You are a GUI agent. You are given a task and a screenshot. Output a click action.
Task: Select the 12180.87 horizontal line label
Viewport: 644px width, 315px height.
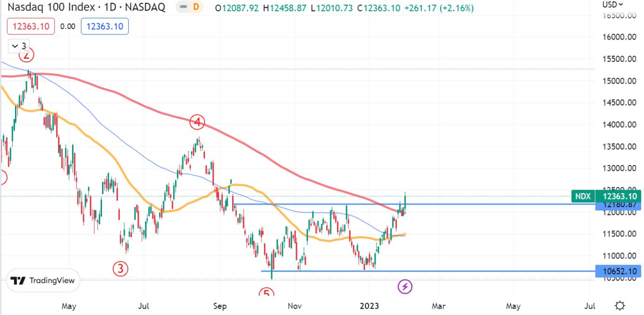point(618,205)
